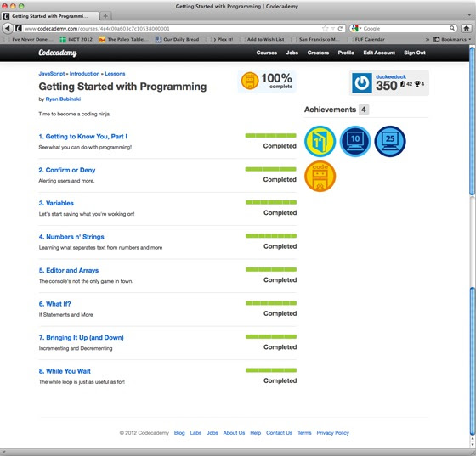Click the What If? lesson progress bar
The height and width of the screenshot is (456, 476).
click(271, 303)
